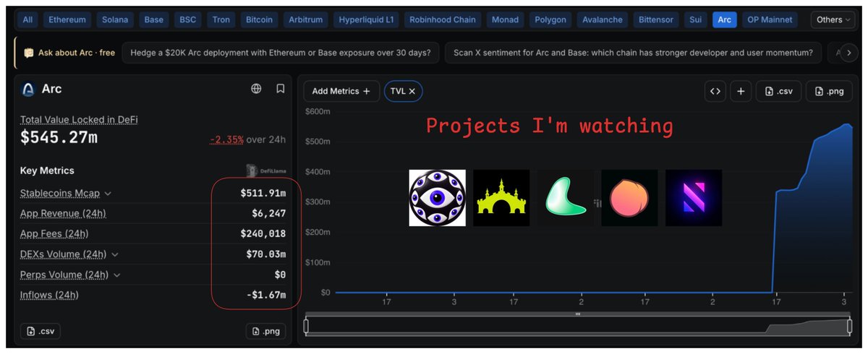Click the $300m axis label on chart
The height and width of the screenshot is (354, 868).
(318, 202)
